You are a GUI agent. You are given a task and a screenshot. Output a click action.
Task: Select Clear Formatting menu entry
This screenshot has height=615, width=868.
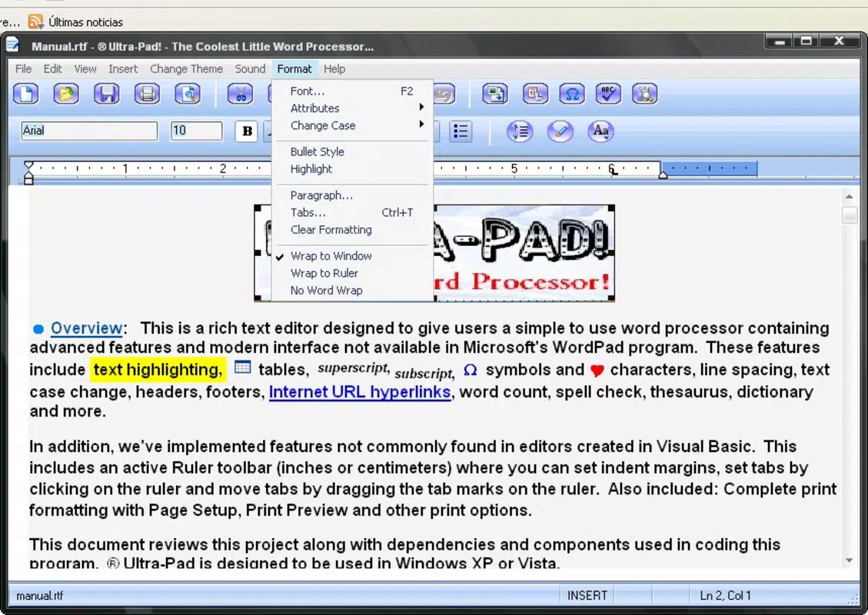coord(352,229)
